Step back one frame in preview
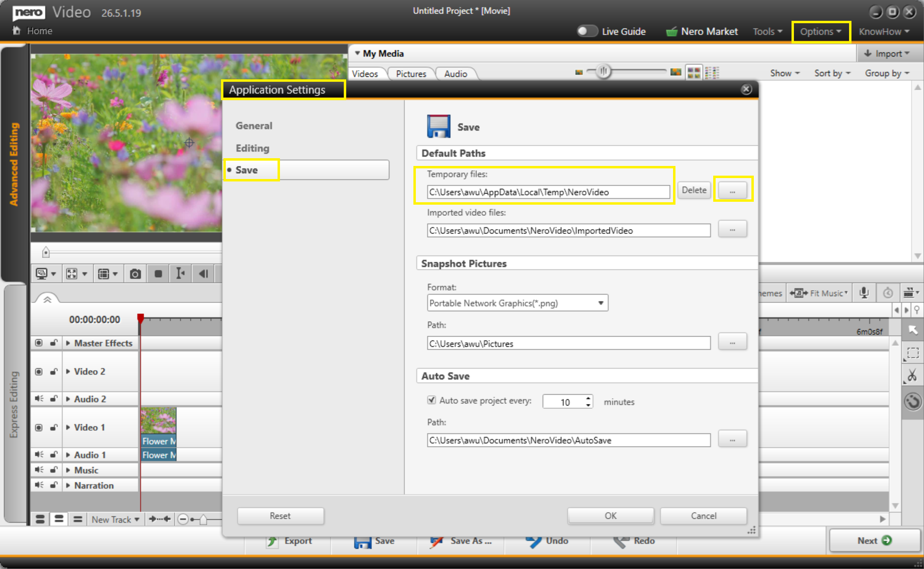 (204, 274)
